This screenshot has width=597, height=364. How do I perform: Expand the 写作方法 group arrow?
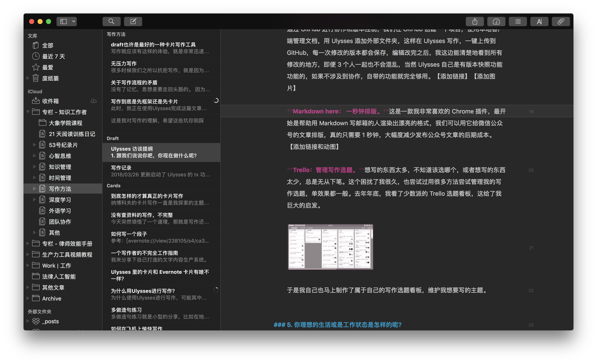[x=34, y=189]
